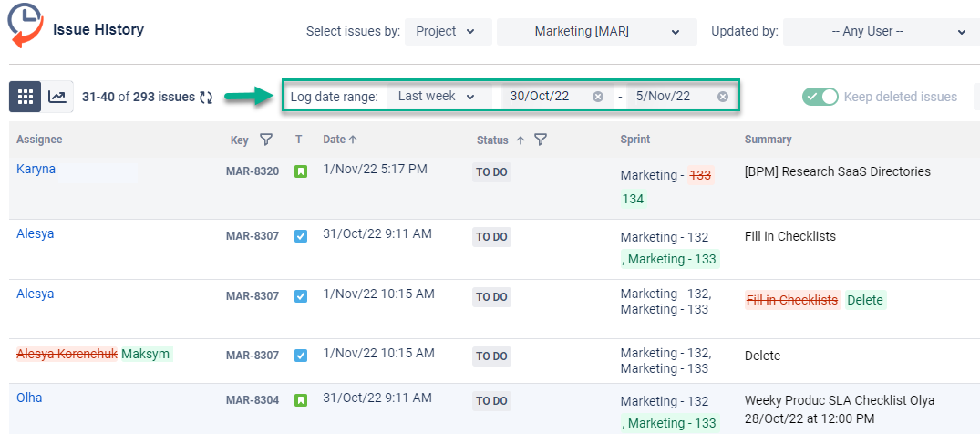Image resolution: width=980 pixels, height=434 pixels.
Task: Open the Key column filter
Action: tap(266, 140)
